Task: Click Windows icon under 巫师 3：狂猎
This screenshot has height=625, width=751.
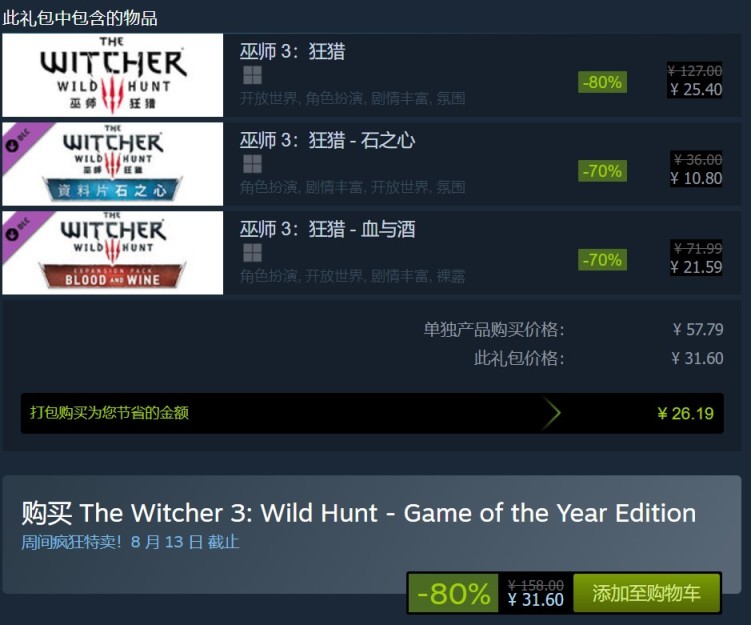Action: 252,75
